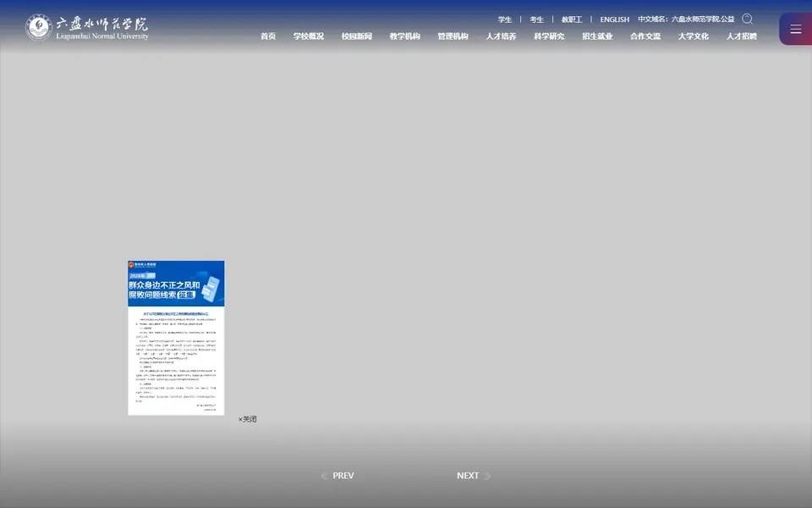Click the university logo emblem
This screenshot has height=508, width=812.
(x=39, y=27)
